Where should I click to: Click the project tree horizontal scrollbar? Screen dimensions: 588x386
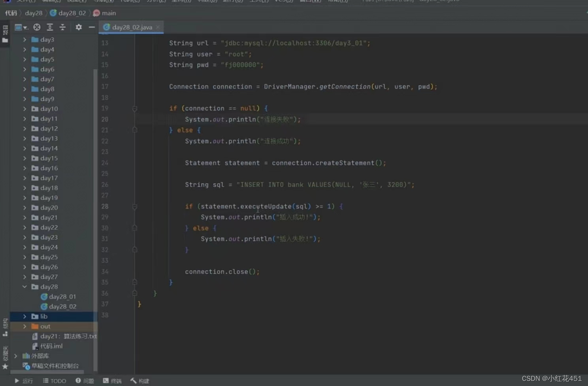click(x=47, y=372)
